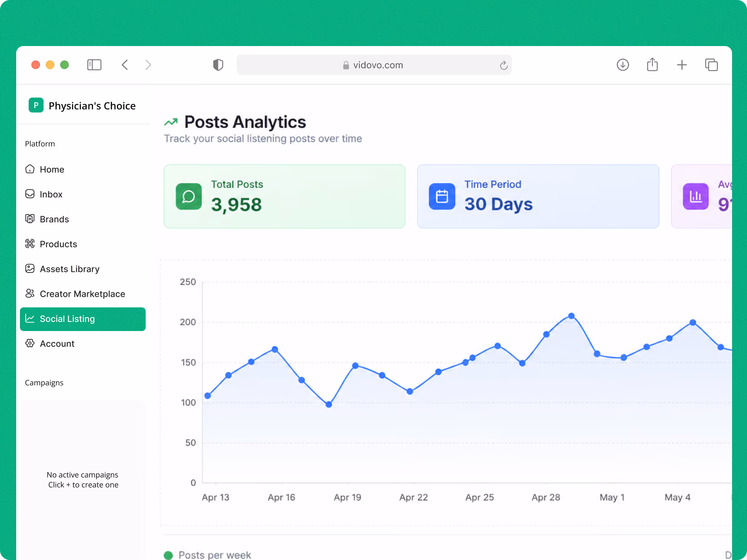The width and height of the screenshot is (747, 560).
Task: Click the Time Period calendar icon
Action: pyautogui.click(x=442, y=196)
